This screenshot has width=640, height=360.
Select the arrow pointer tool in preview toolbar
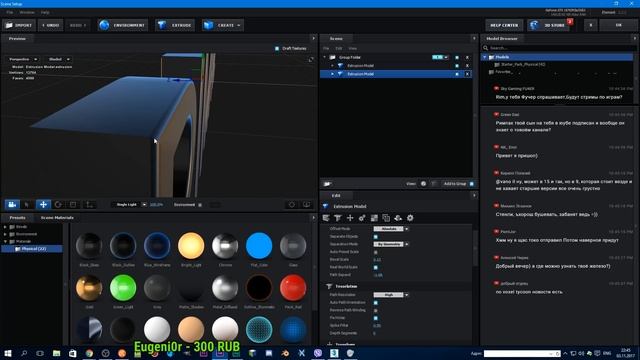coord(27,204)
